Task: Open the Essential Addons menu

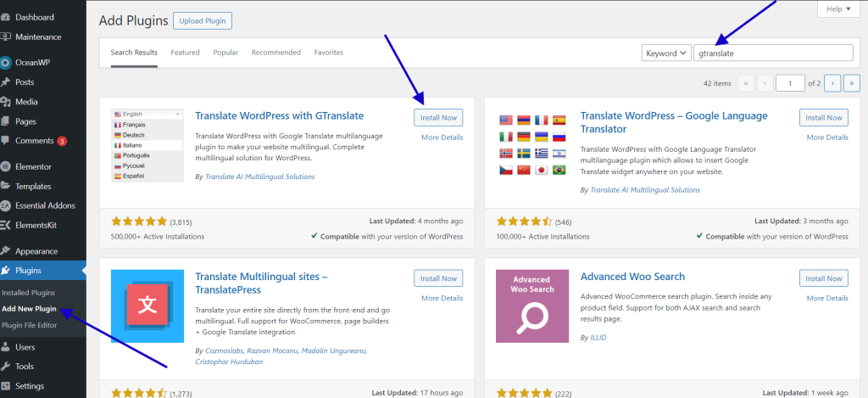Action: click(45, 205)
